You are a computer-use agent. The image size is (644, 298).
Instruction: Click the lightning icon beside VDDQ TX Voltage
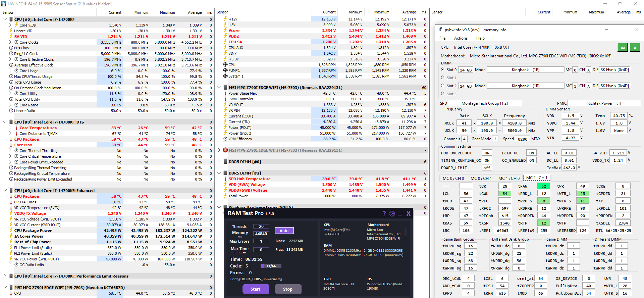click(11, 213)
